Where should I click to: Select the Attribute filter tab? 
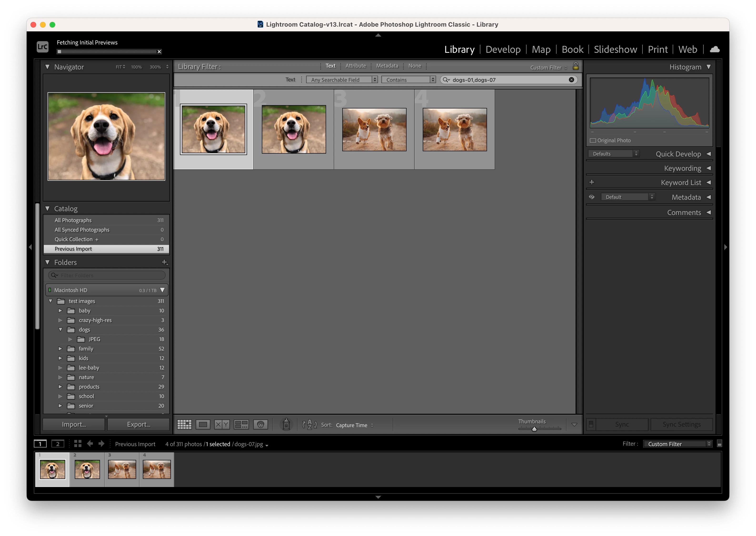click(355, 66)
